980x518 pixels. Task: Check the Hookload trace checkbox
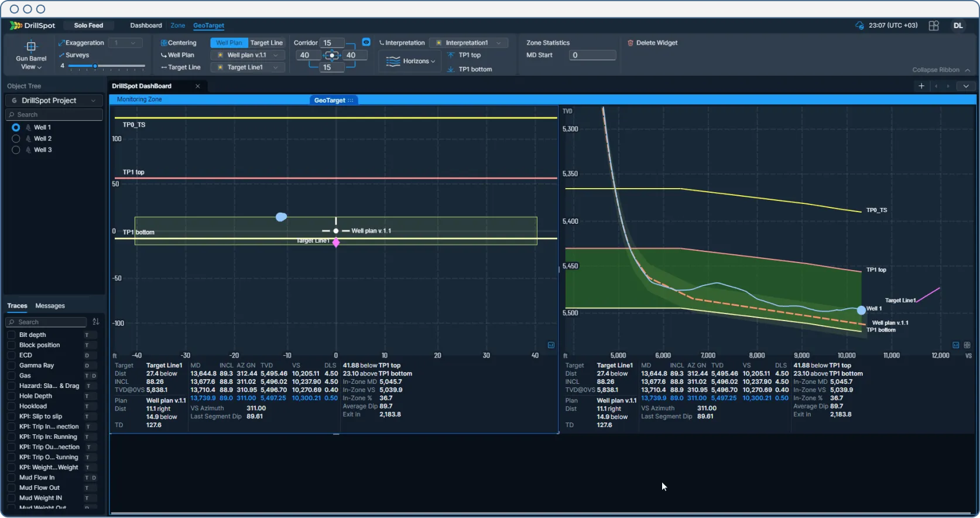[11, 406]
